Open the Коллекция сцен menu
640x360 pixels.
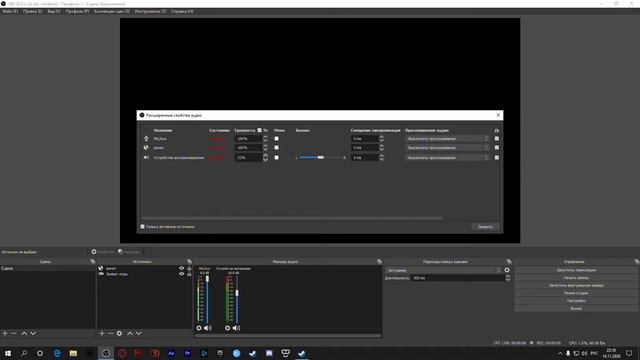112,11
